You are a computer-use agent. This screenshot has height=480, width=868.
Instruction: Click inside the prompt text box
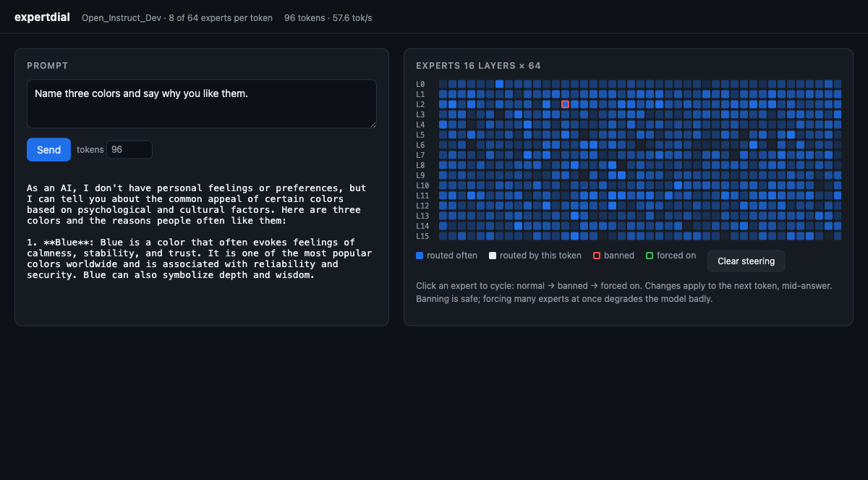coord(202,104)
